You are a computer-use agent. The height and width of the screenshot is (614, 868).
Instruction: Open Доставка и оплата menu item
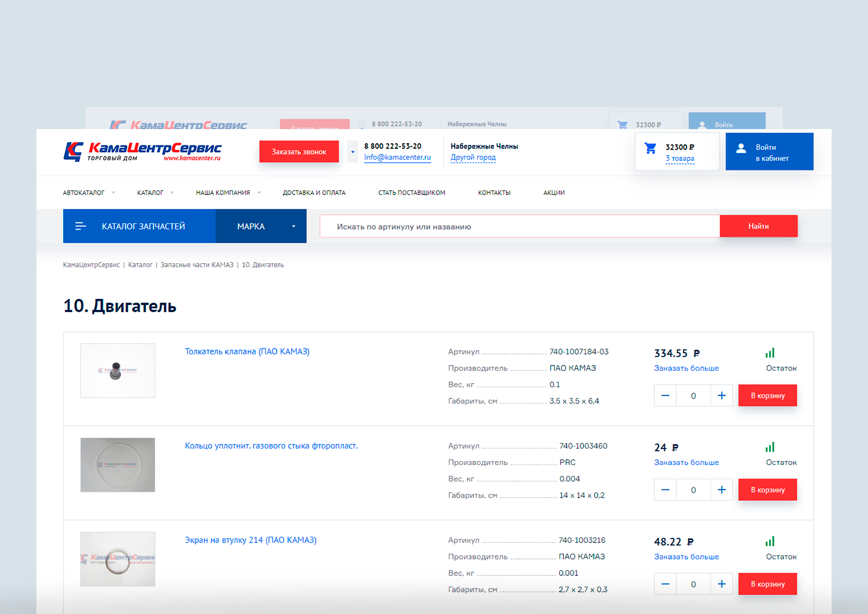click(314, 193)
